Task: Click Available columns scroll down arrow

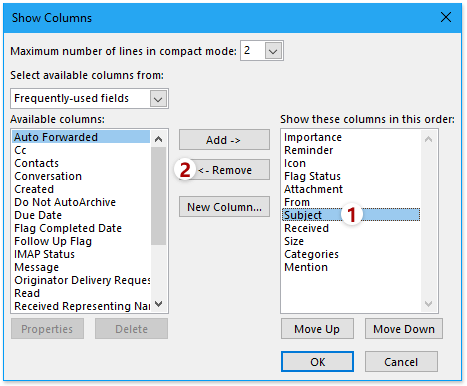Action: click(x=159, y=304)
